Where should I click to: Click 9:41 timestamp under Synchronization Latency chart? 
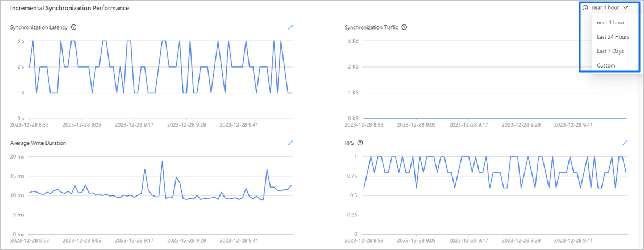239,124
